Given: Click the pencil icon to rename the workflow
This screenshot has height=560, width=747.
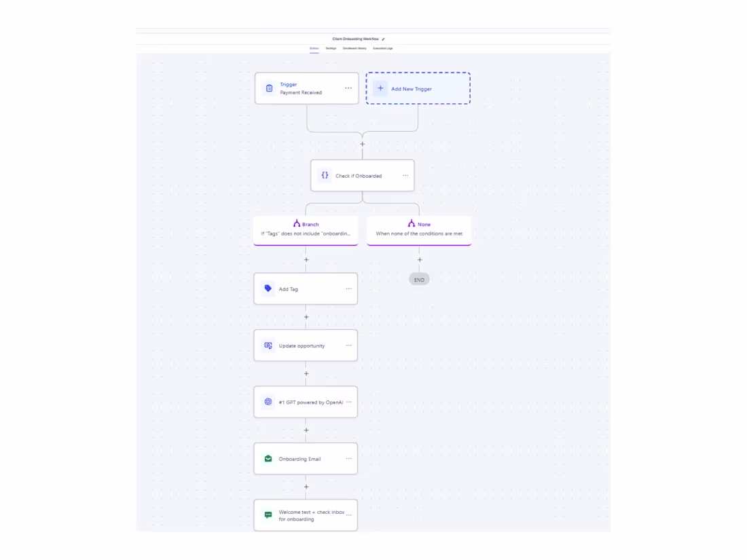Looking at the screenshot, I should (384, 39).
